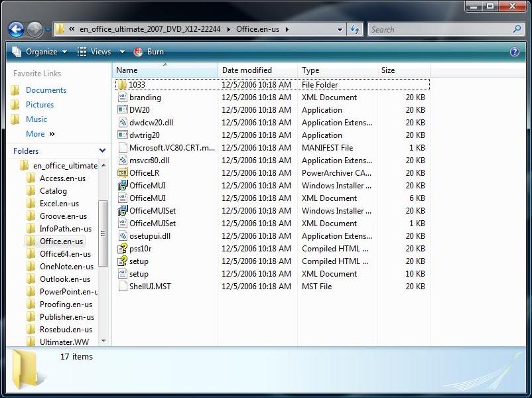
Task: Show More favorite links
Action: tap(40, 134)
